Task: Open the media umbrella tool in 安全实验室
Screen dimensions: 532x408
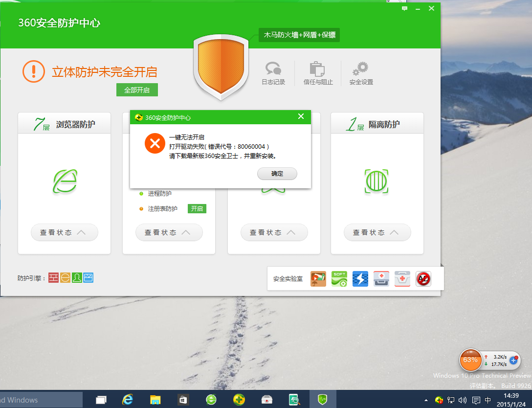Action: [x=318, y=279]
